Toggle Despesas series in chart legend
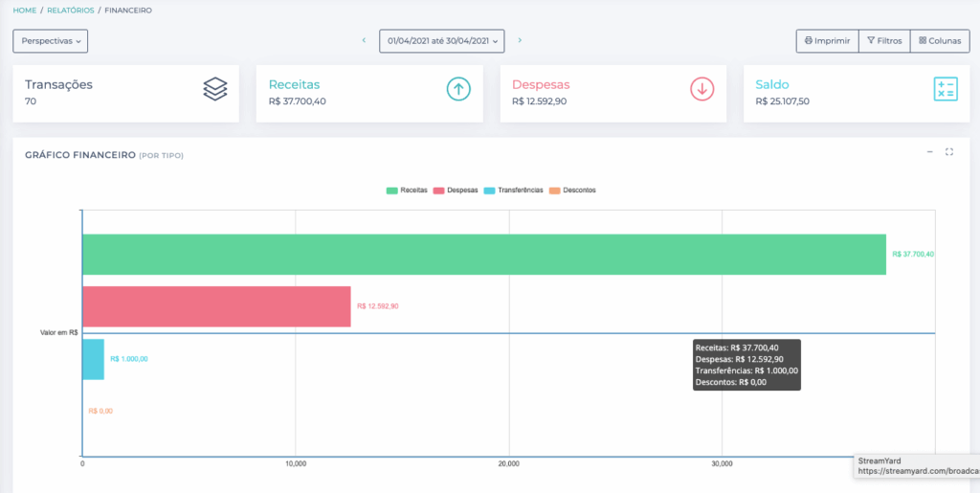 point(456,190)
